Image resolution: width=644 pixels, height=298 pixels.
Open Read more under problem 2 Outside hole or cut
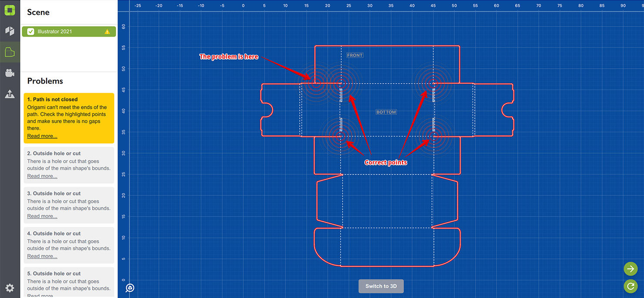(42, 176)
